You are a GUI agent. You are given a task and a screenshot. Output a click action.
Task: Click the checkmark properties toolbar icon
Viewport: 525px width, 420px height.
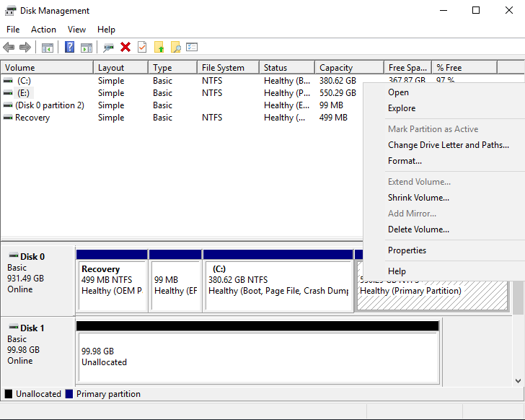[x=142, y=47]
